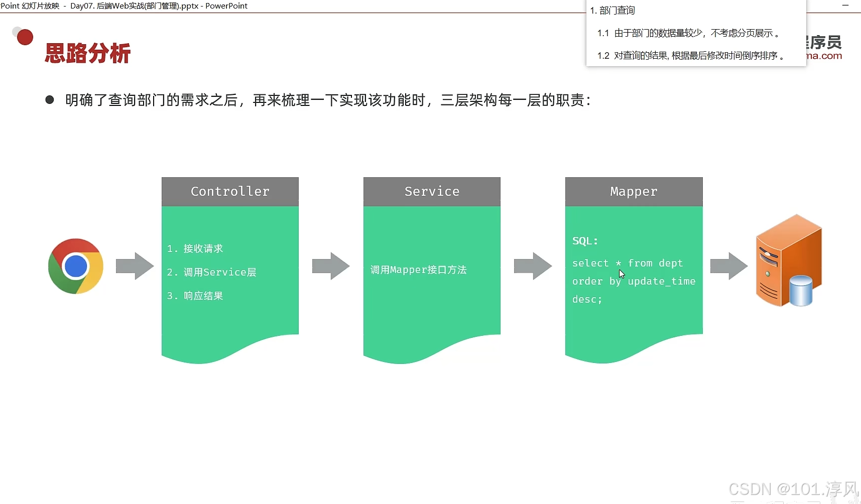The height and width of the screenshot is (504, 861).
Task: Click the Chrome browser icon
Action: [x=76, y=266]
